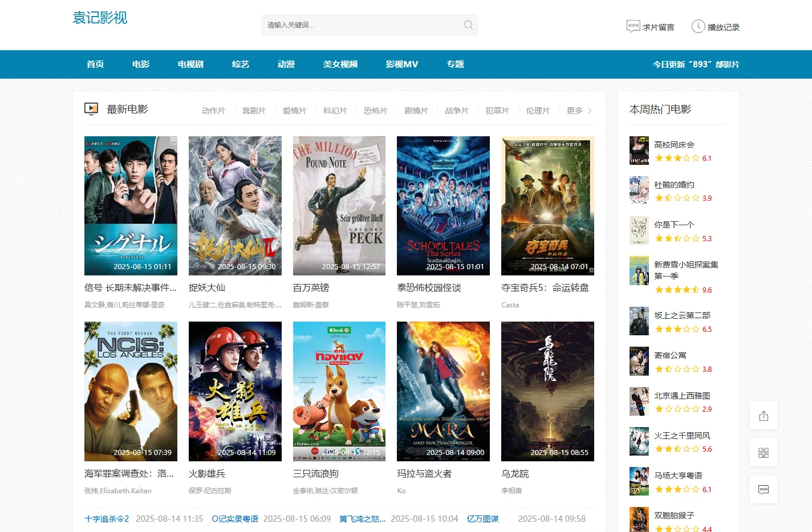
Task: Click the search magnifier icon
Action: (x=468, y=25)
